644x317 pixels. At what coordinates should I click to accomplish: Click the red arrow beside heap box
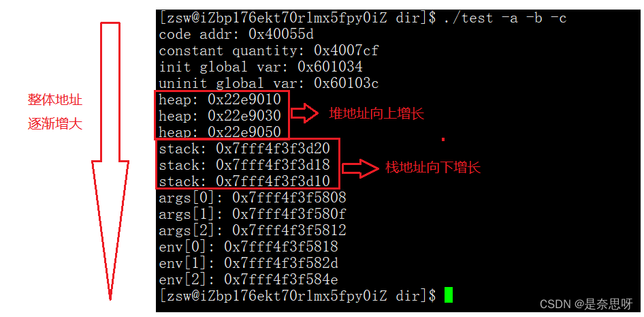[x=305, y=114]
